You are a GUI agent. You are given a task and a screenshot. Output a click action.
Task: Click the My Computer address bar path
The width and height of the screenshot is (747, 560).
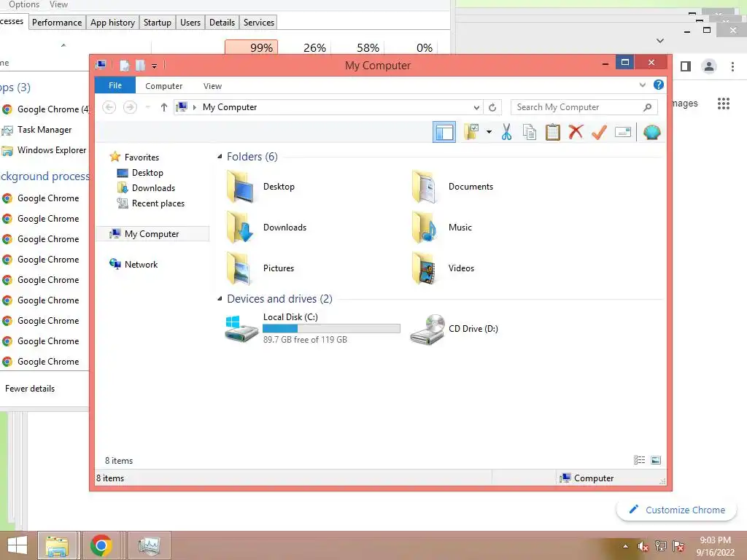pyautogui.click(x=230, y=107)
